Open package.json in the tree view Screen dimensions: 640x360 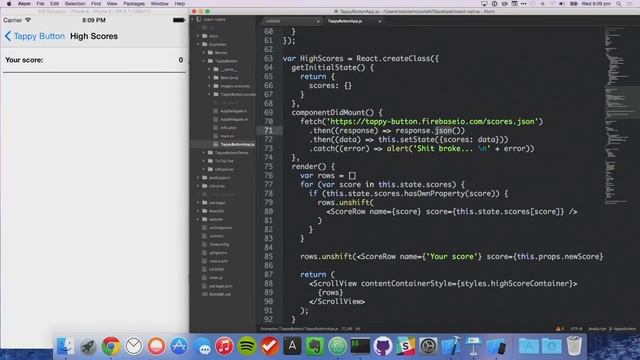pyautogui.click(x=220, y=286)
